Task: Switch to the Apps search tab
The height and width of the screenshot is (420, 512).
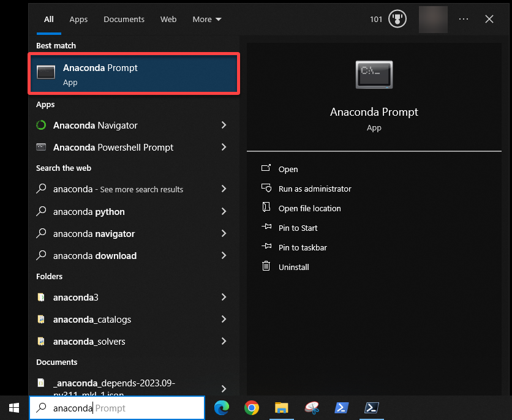Action: 78,19
